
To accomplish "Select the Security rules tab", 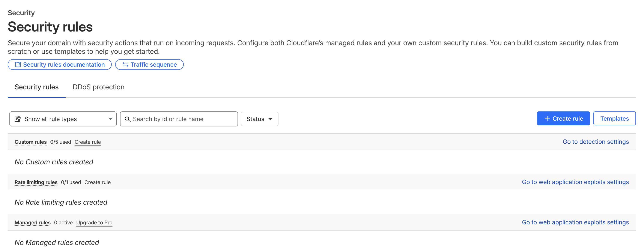I will pyautogui.click(x=36, y=87).
